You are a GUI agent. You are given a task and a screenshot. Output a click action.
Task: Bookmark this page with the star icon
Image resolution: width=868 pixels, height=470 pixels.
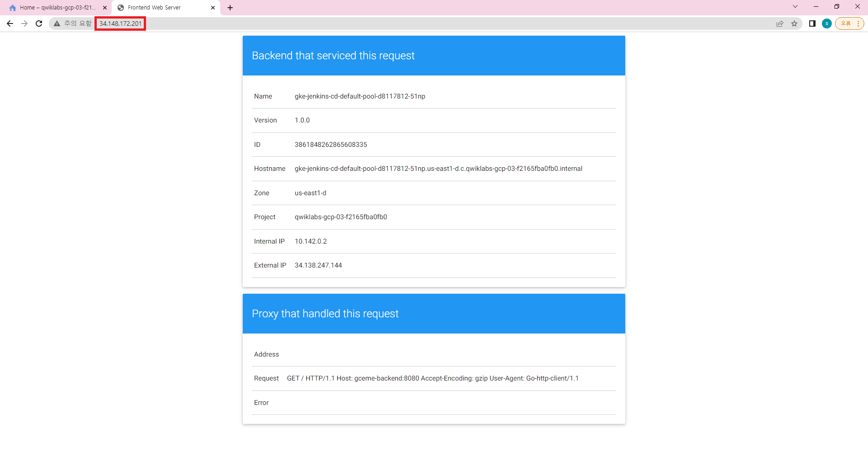(794, 23)
